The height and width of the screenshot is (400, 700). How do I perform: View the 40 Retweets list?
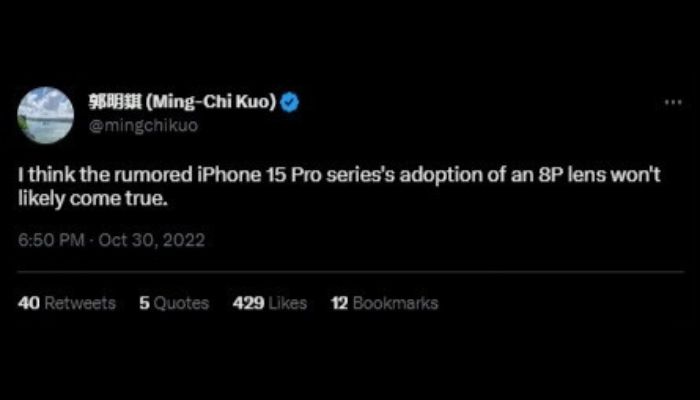click(x=67, y=303)
